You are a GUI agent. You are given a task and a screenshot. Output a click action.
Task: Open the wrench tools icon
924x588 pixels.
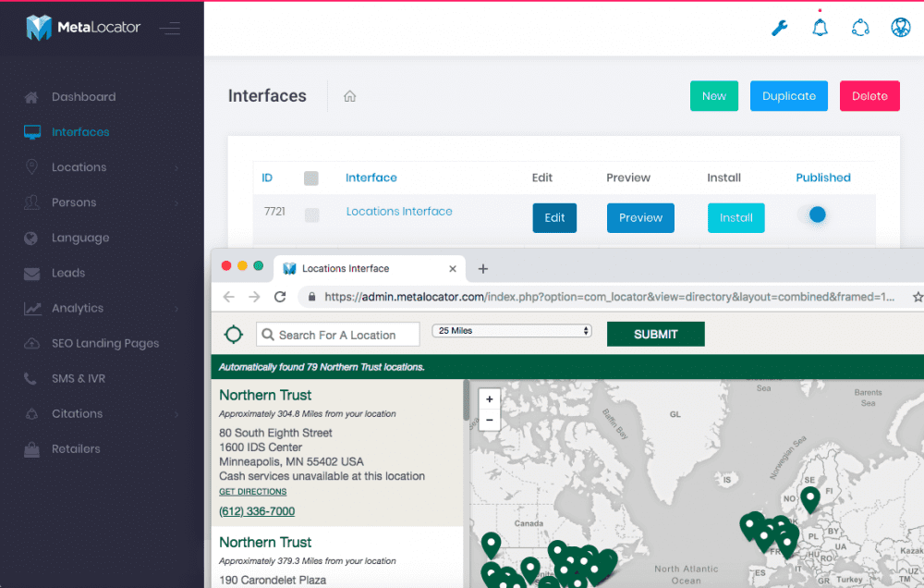(780, 28)
